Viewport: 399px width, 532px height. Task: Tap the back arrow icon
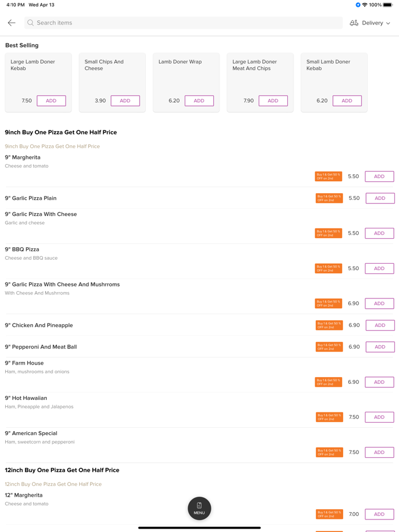(11, 23)
